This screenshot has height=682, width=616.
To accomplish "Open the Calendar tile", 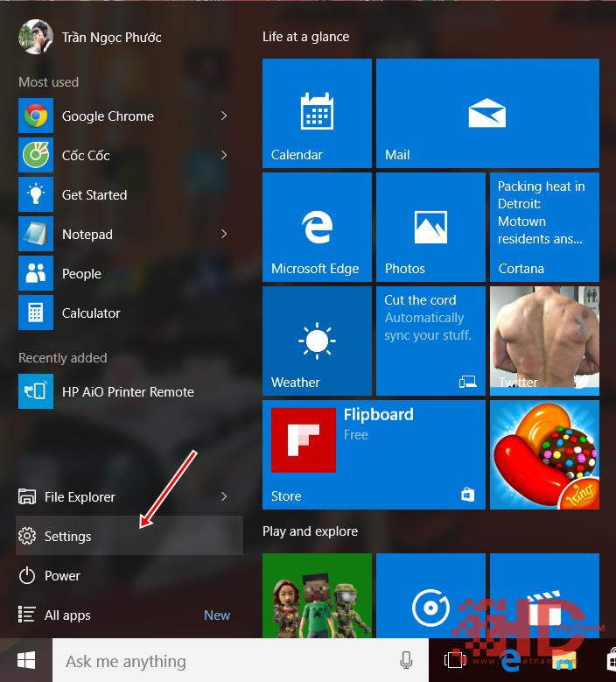I will 317,113.
